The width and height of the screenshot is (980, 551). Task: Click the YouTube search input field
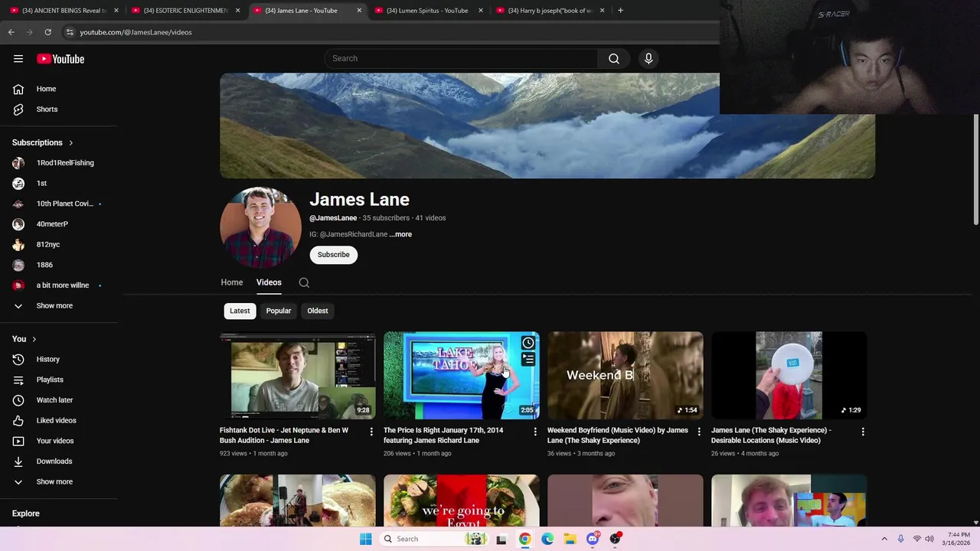pyautogui.click(x=462, y=58)
